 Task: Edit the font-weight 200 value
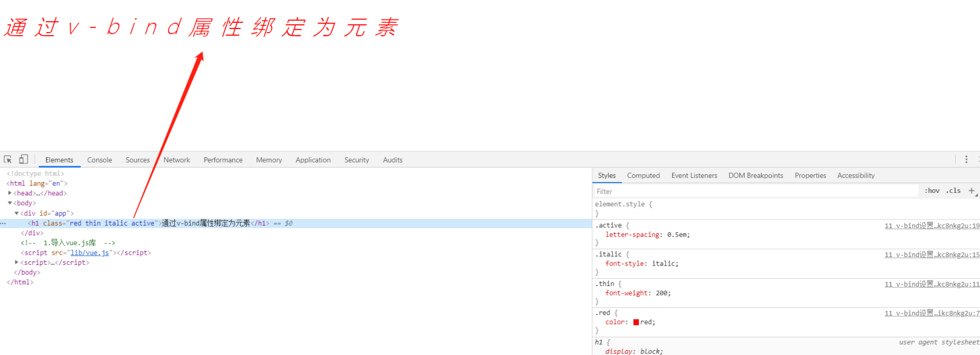click(x=662, y=293)
